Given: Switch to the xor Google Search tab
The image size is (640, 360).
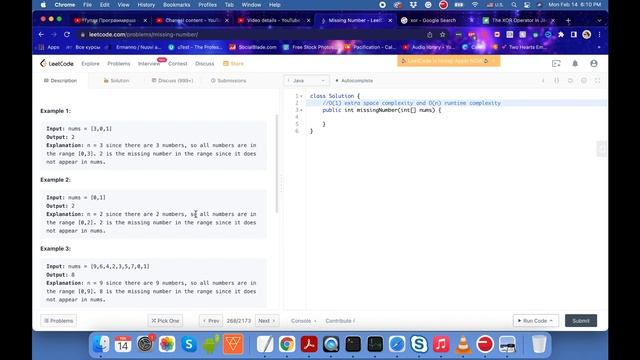Looking at the screenshot, I should (433, 20).
